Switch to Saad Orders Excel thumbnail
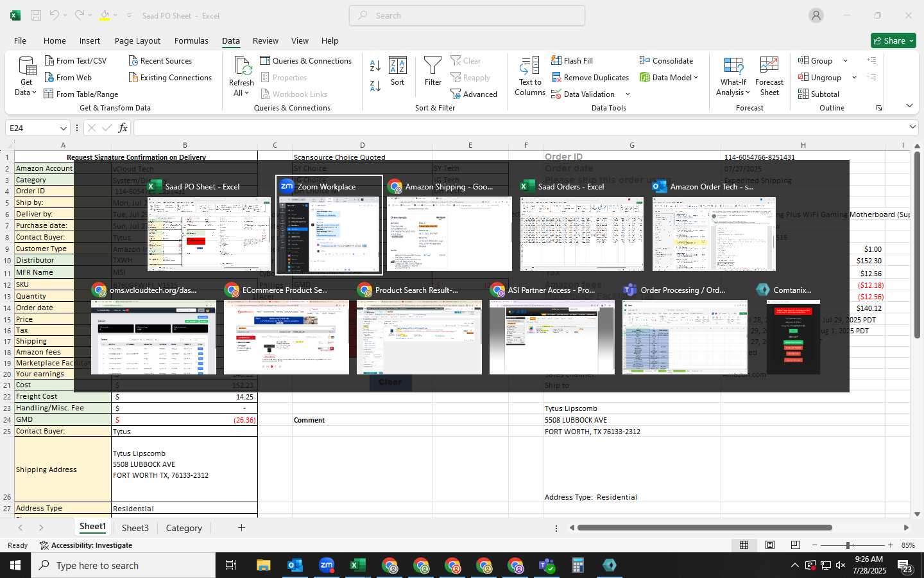This screenshot has height=578, width=924. [x=582, y=225]
